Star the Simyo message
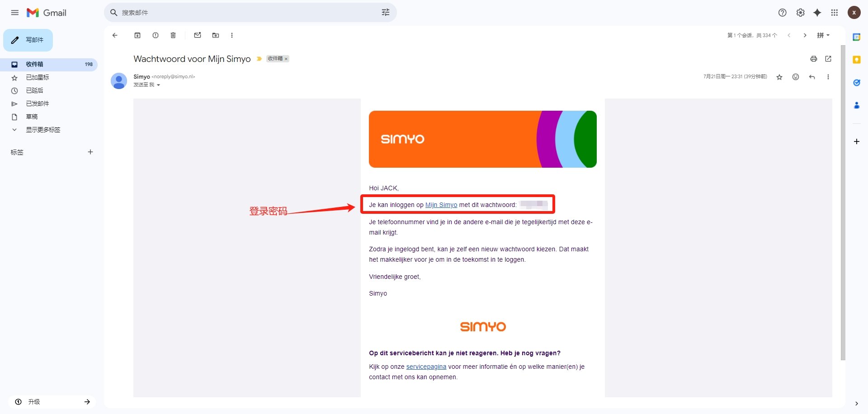868x414 pixels. click(x=779, y=77)
